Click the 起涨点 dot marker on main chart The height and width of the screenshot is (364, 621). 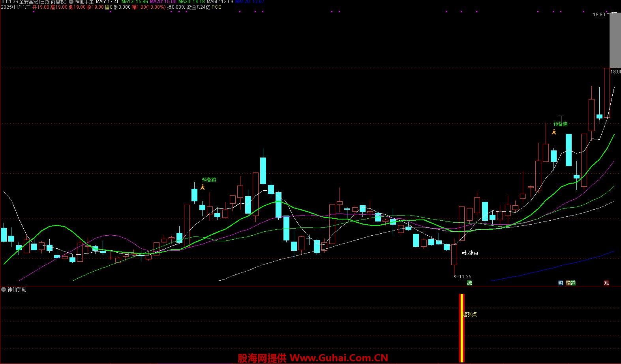click(x=463, y=253)
